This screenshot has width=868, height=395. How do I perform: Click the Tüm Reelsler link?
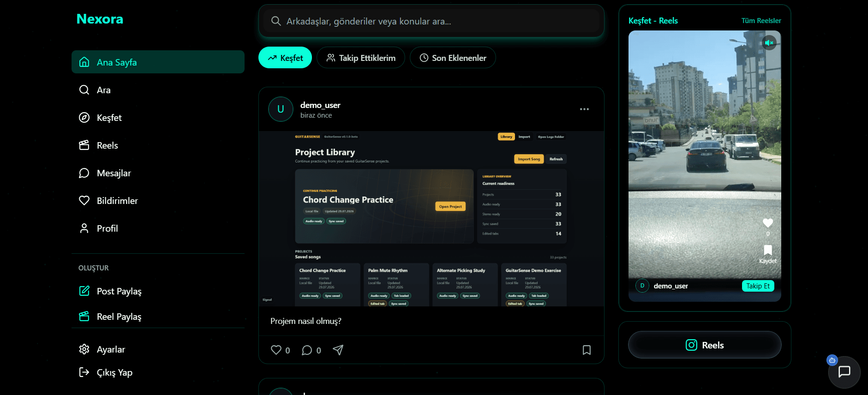761,21
